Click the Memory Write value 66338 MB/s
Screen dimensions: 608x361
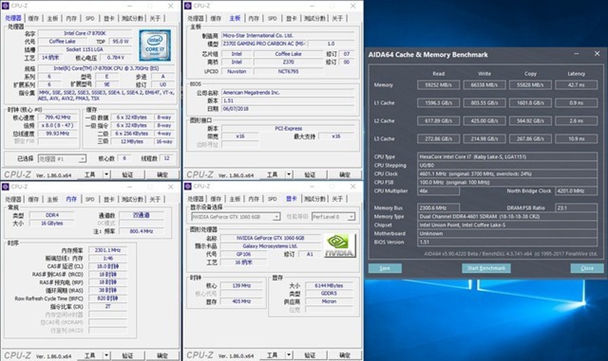tap(484, 85)
